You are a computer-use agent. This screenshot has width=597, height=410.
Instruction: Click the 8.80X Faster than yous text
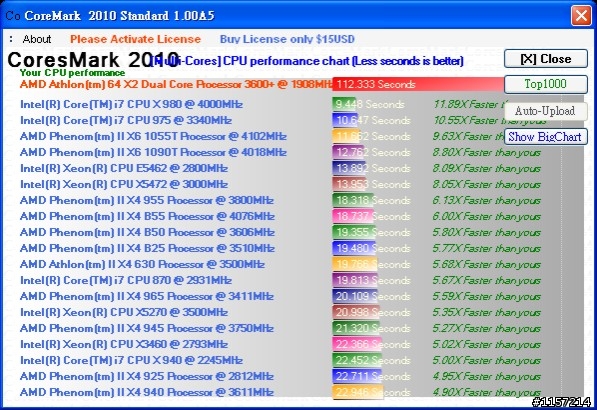coord(487,152)
